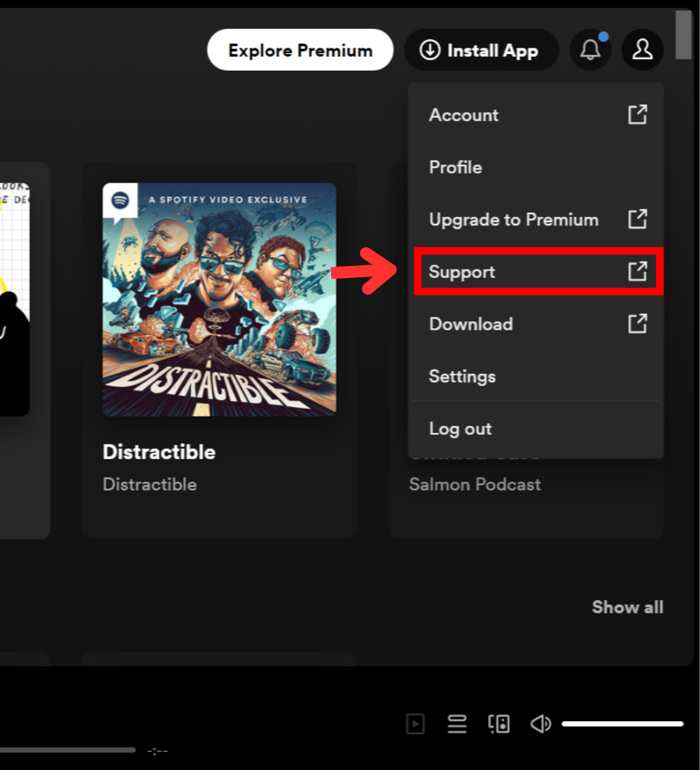This screenshot has width=700, height=770.
Task: Open the Distractible podcast cover art
Action: pyautogui.click(x=219, y=300)
